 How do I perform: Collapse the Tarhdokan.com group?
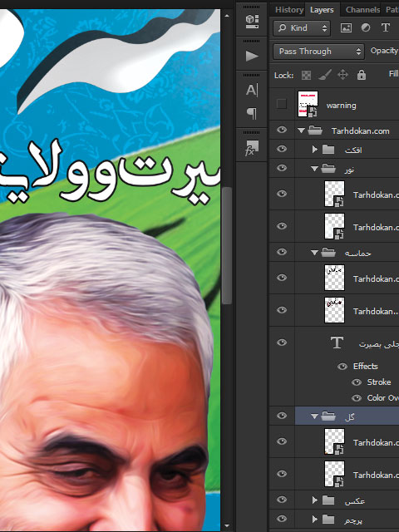[x=301, y=131]
